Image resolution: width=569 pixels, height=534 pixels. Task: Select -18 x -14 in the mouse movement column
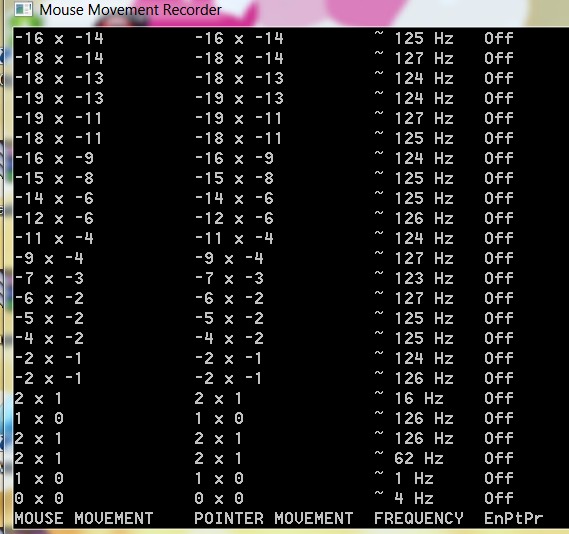point(59,58)
